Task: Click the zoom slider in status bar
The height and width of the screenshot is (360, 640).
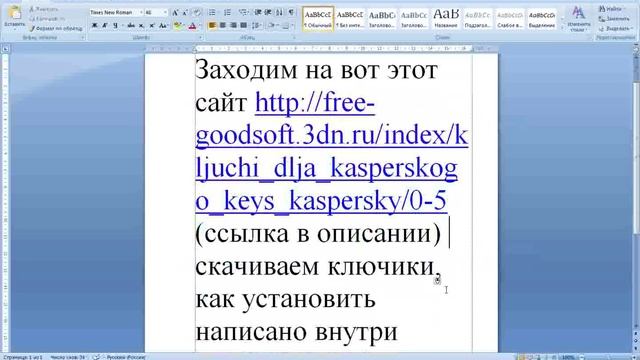Action: tap(608, 357)
